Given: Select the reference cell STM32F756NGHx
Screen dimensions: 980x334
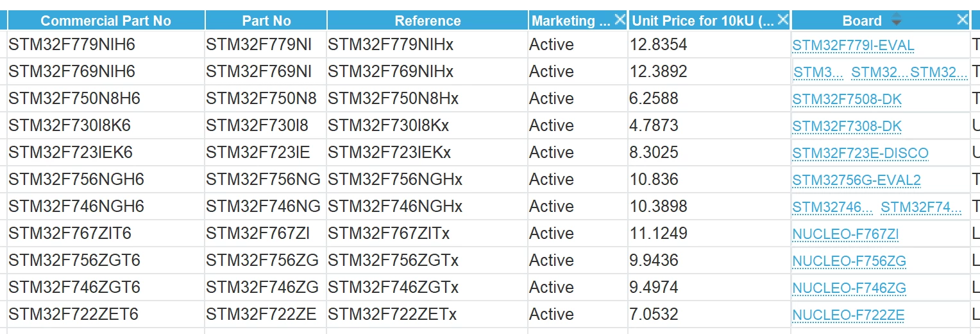Looking at the screenshot, I should (395, 180).
